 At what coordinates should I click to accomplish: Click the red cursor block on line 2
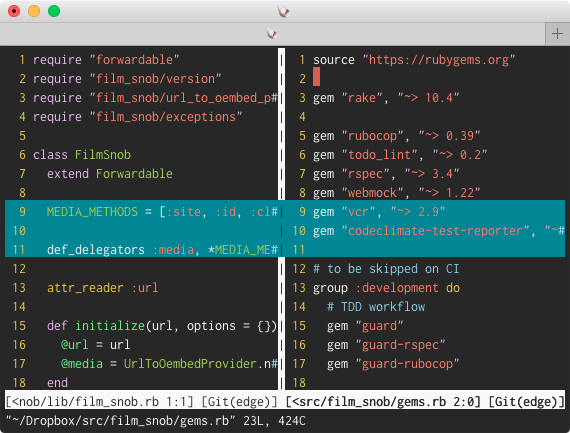click(316, 77)
